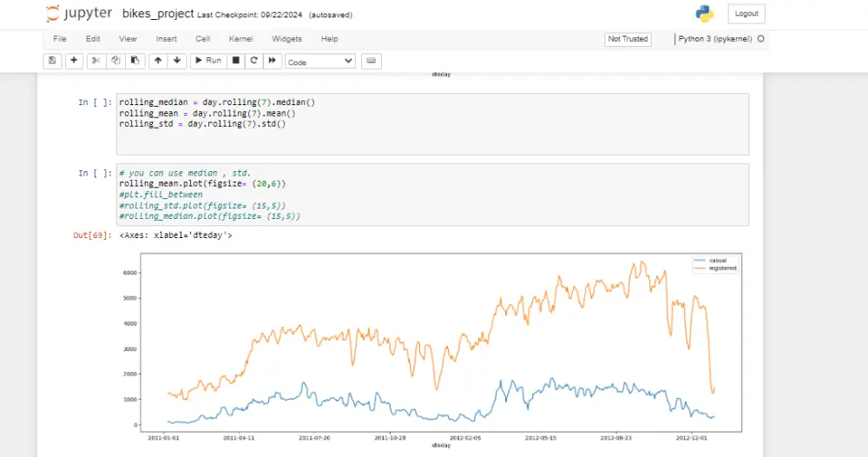The width and height of the screenshot is (868, 457).
Task: Open the Help menu
Action: point(329,39)
